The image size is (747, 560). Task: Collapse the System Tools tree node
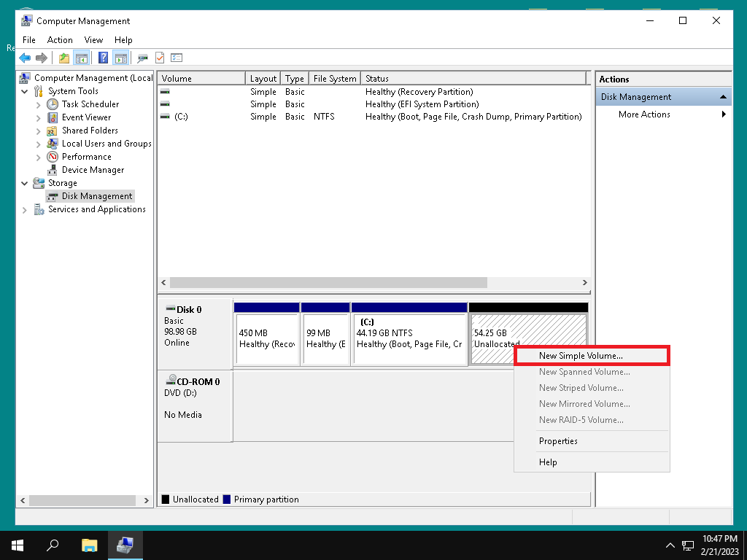(x=26, y=91)
